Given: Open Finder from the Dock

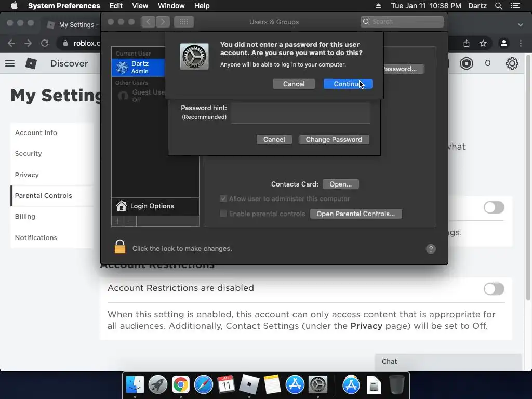Looking at the screenshot, I should click(x=135, y=385).
